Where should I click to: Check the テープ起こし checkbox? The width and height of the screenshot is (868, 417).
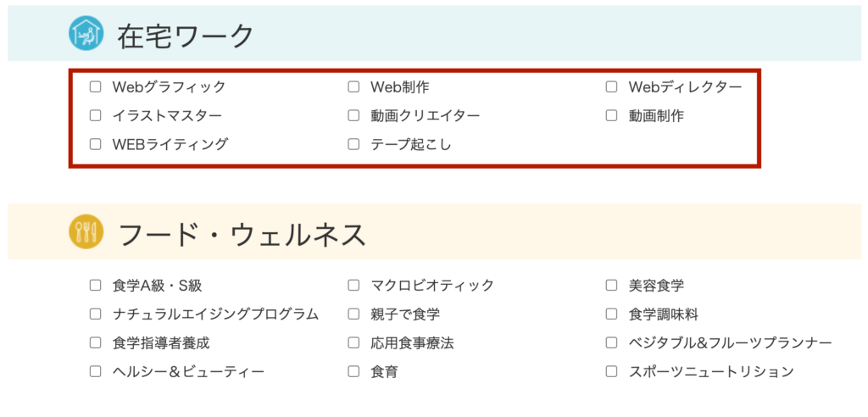(353, 145)
